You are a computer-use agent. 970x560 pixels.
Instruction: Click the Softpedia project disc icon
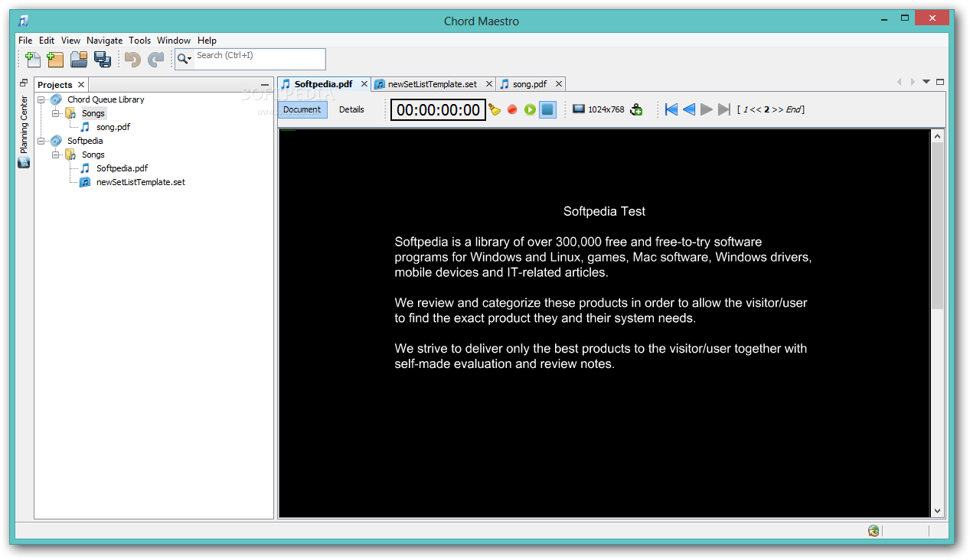(56, 141)
